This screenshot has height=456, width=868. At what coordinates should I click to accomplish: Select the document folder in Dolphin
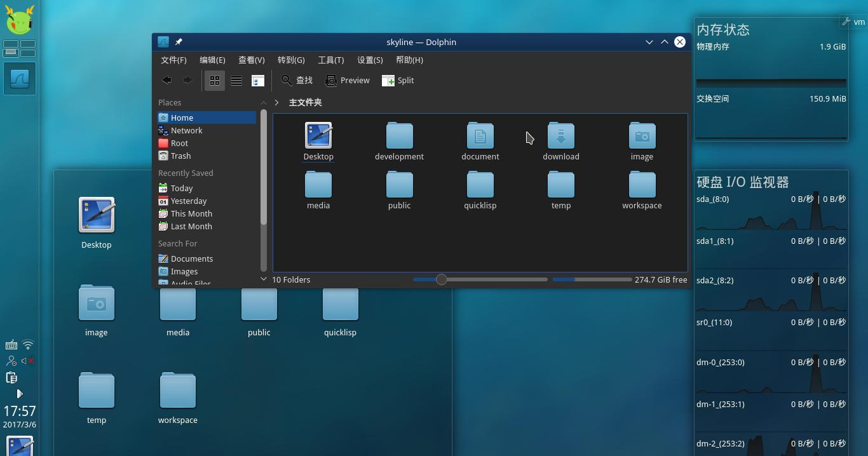[480, 142]
